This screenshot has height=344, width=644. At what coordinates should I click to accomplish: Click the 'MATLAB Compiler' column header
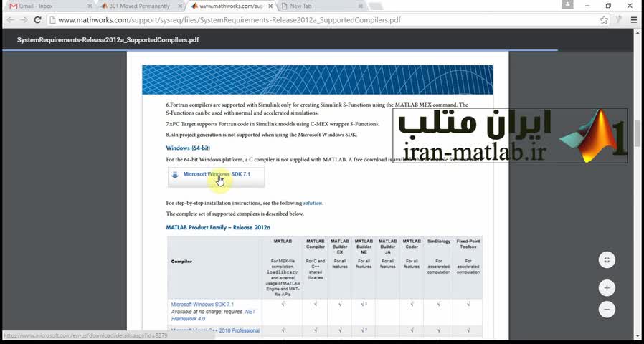(x=316, y=244)
